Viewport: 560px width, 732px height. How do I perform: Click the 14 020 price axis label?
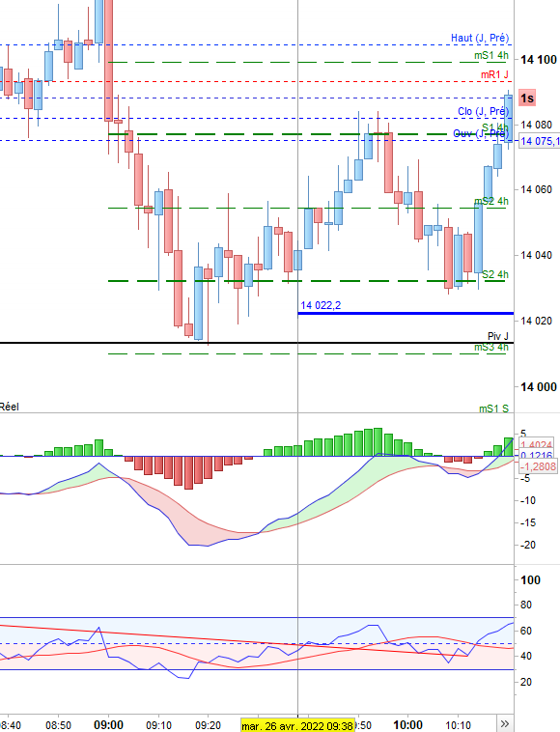(536, 322)
